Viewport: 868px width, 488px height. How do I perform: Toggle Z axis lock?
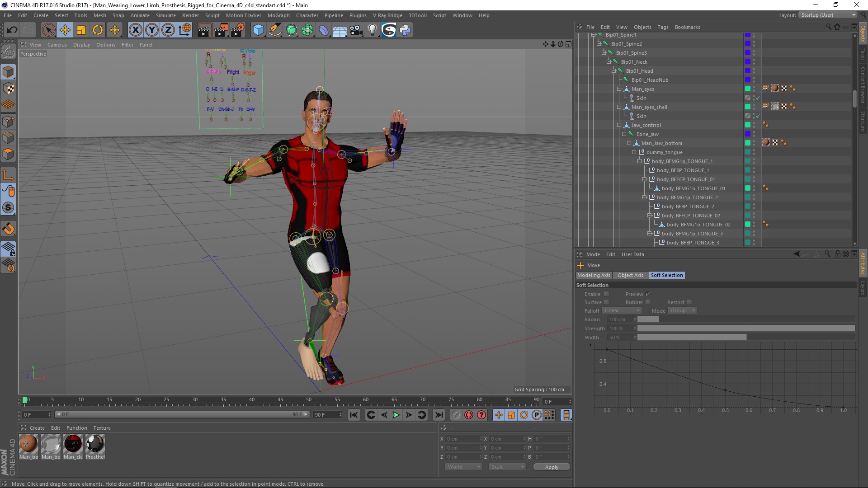[168, 30]
